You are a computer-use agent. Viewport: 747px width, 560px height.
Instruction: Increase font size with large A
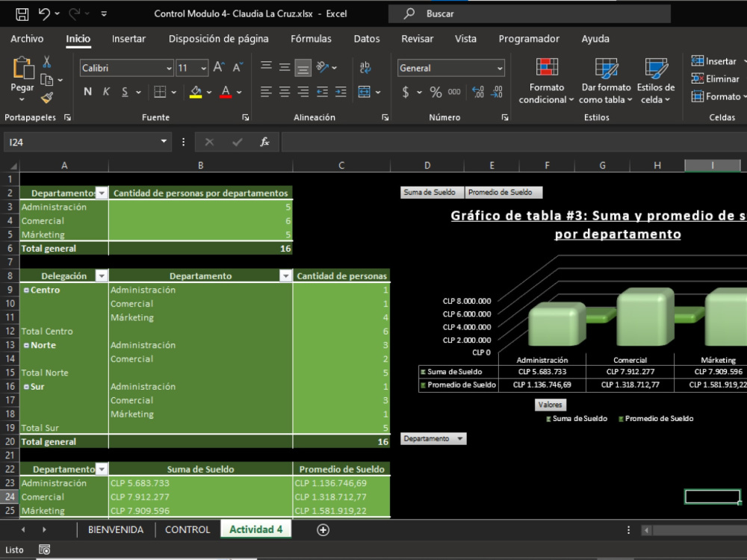[219, 67]
